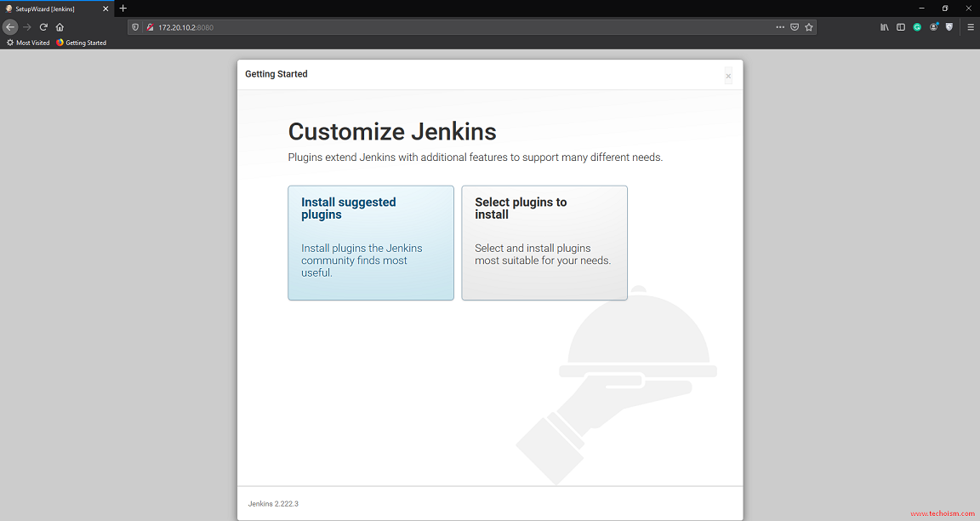Click the Getting Started dialog title
The height and width of the screenshot is (521, 980).
(x=276, y=74)
